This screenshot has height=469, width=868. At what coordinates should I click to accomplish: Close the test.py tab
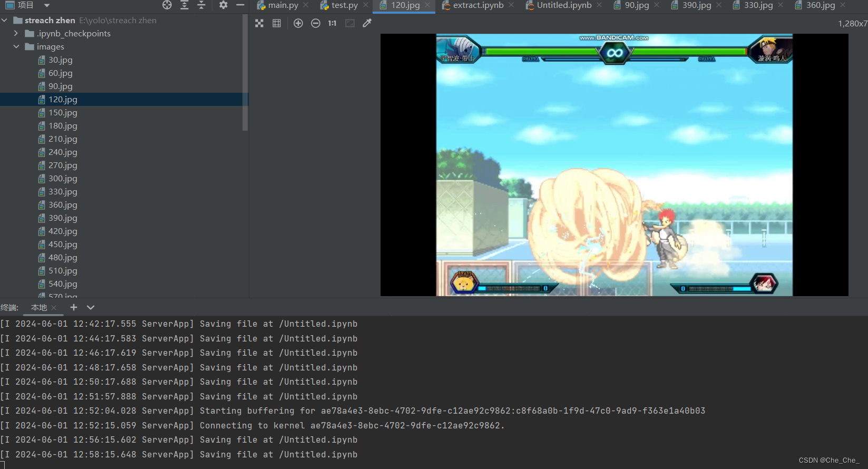click(366, 5)
